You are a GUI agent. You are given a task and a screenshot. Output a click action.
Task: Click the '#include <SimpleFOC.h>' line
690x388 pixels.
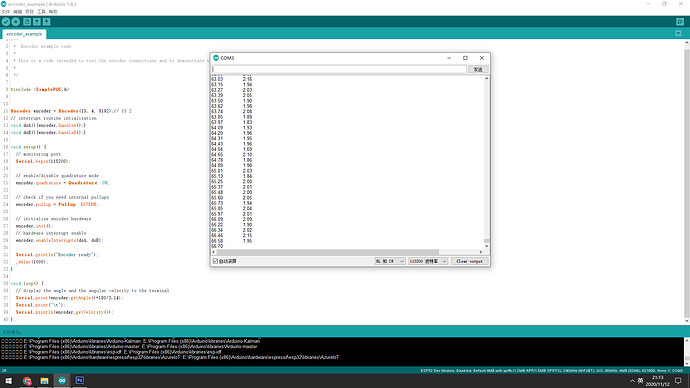click(40, 89)
